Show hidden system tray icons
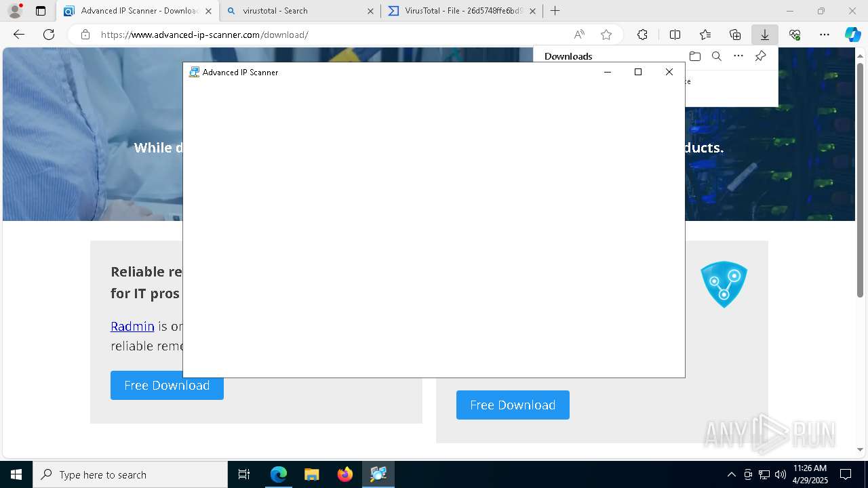 [x=731, y=474]
